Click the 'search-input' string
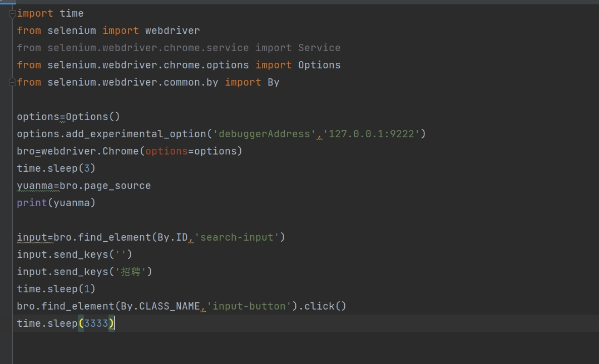599x364 pixels. [x=237, y=237]
